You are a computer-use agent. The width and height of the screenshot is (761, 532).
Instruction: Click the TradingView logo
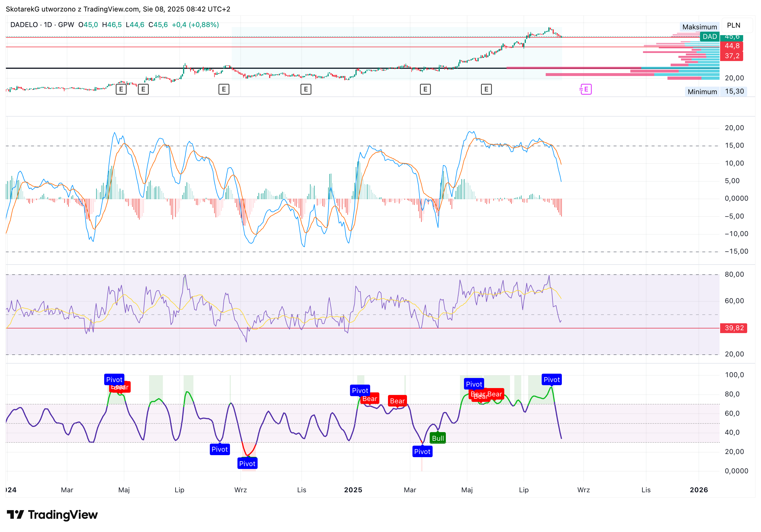point(52,514)
